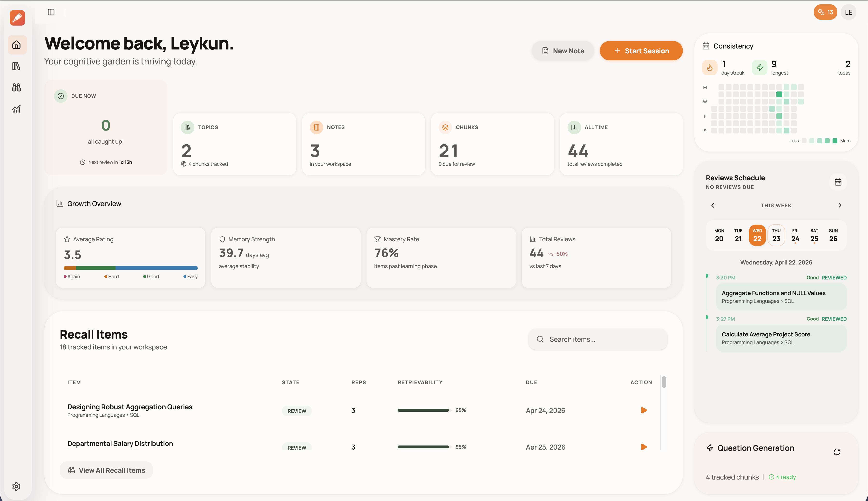Start review for Designing Robust Aggregation Queries
Screen dimensions: 868x501
pyautogui.click(x=644, y=410)
